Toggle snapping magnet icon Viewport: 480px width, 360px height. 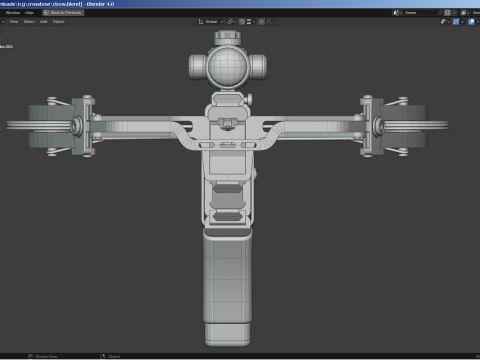click(x=242, y=22)
